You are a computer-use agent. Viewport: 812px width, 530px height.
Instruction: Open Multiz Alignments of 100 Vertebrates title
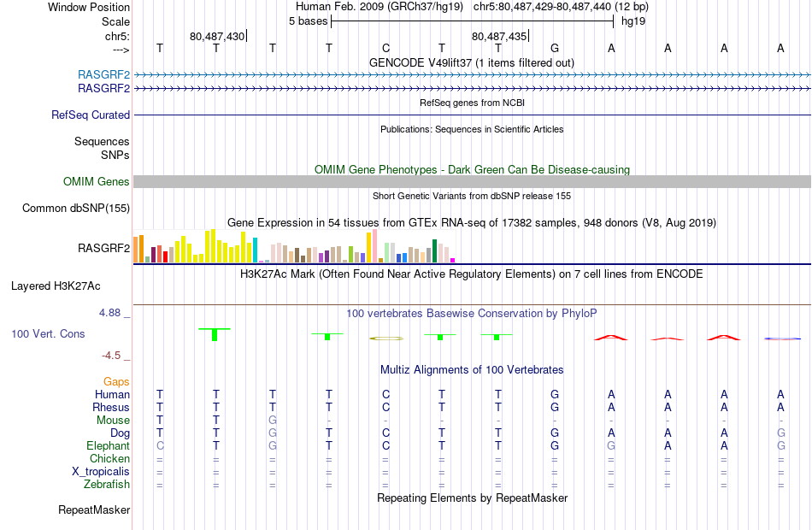pyautogui.click(x=472, y=369)
